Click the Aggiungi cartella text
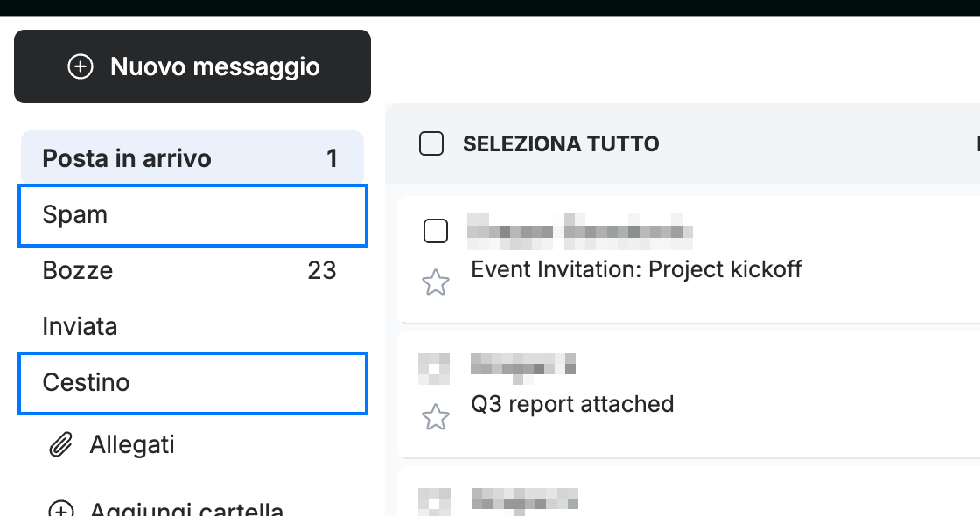This screenshot has height=516, width=980. point(186,508)
